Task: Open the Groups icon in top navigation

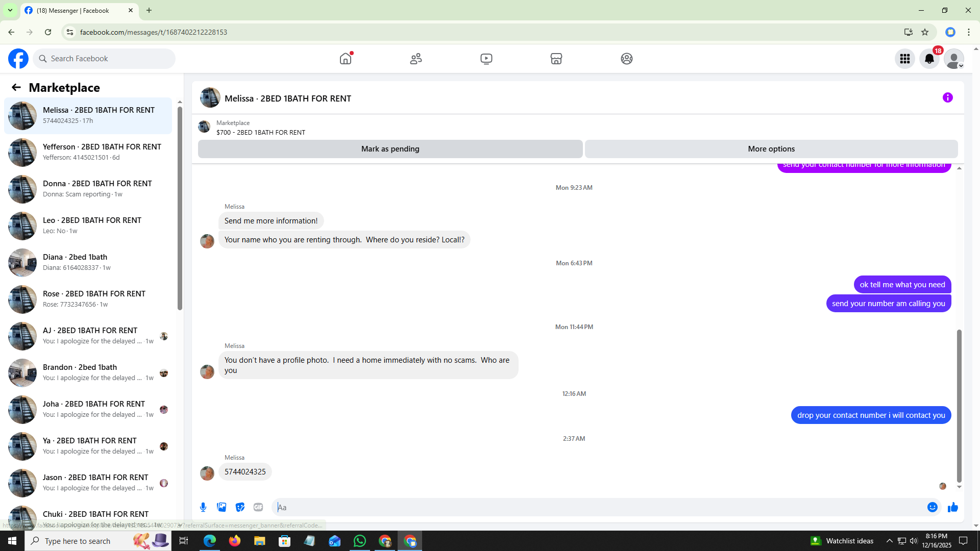Action: tap(627, 59)
